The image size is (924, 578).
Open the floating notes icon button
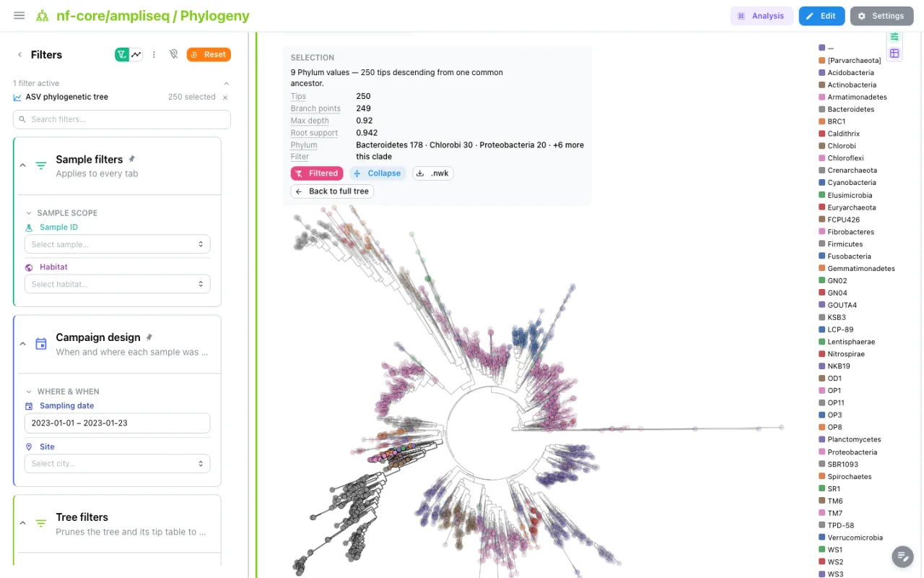[x=902, y=556]
